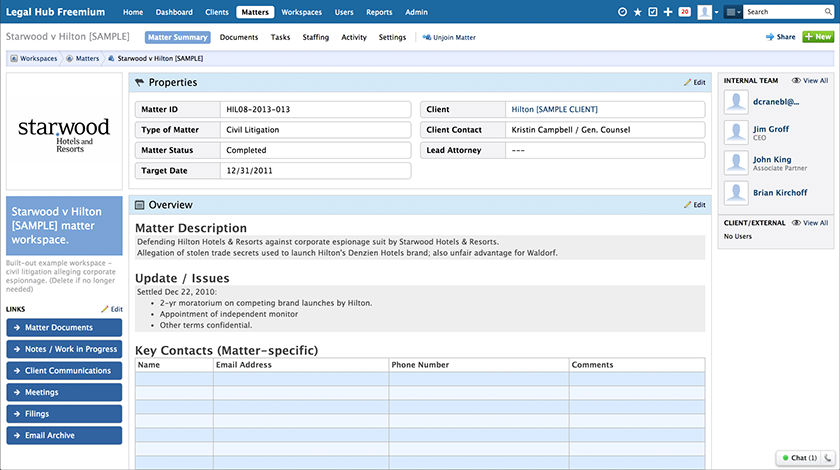Click the Share button
The width and height of the screenshot is (840, 470).
(781, 37)
